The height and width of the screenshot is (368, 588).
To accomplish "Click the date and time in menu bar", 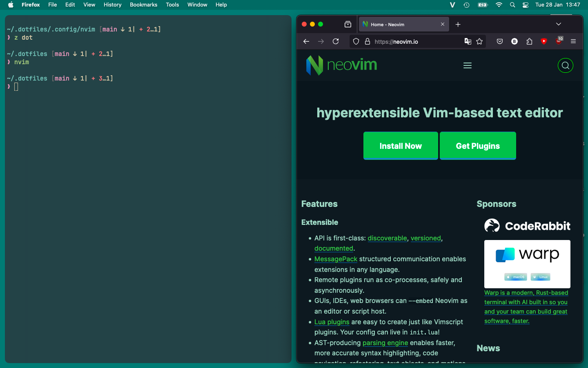I will (557, 5).
